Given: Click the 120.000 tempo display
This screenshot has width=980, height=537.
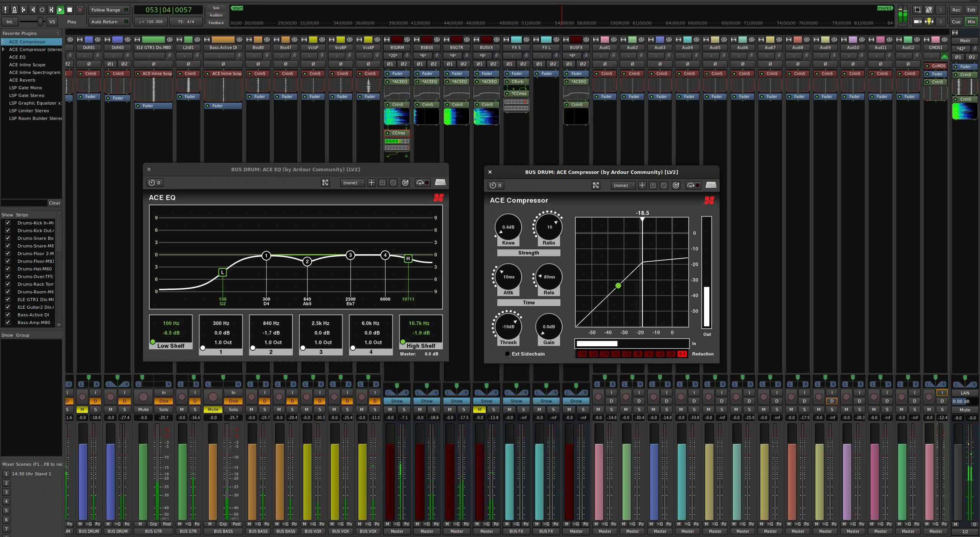Looking at the screenshot, I should pyautogui.click(x=151, y=21).
